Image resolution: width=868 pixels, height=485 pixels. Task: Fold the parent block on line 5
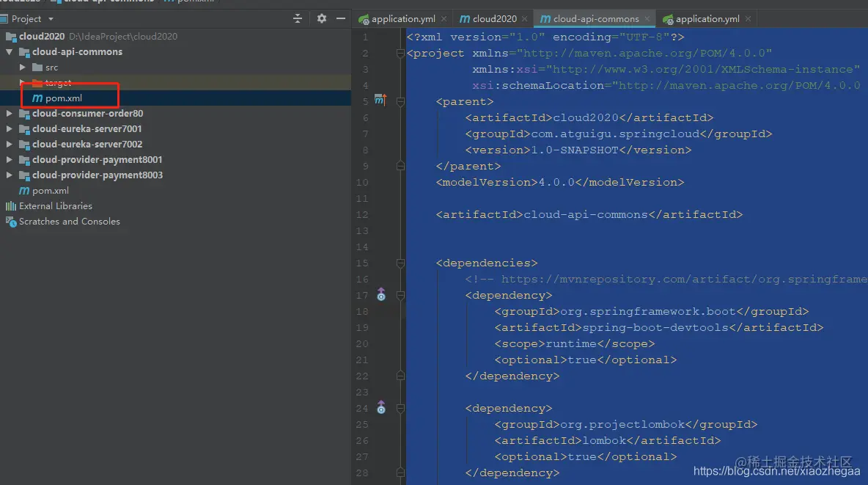tap(401, 101)
